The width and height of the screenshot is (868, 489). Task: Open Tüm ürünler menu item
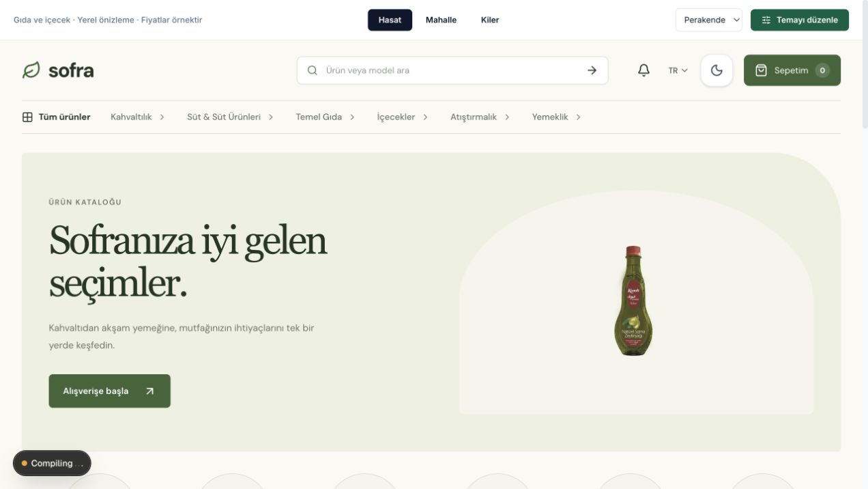[x=56, y=117]
